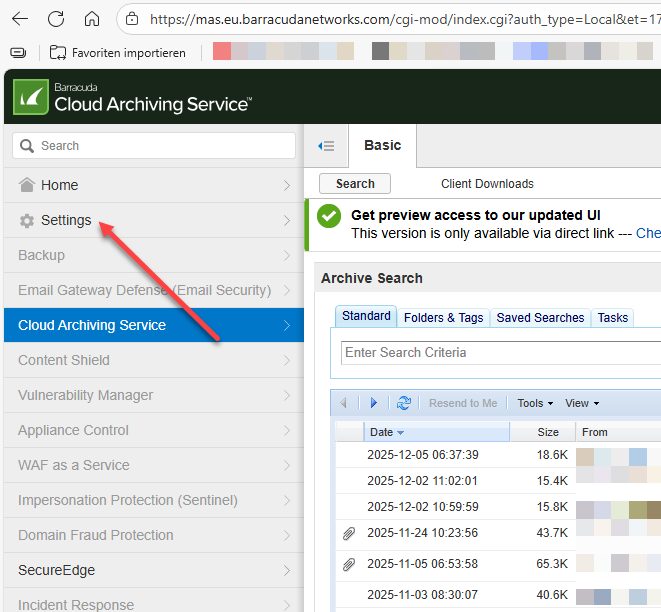This screenshot has height=612, width=661.
Task: Reload the page with the refresh icon
Action: pyautogui.click(x=56, y=19)
